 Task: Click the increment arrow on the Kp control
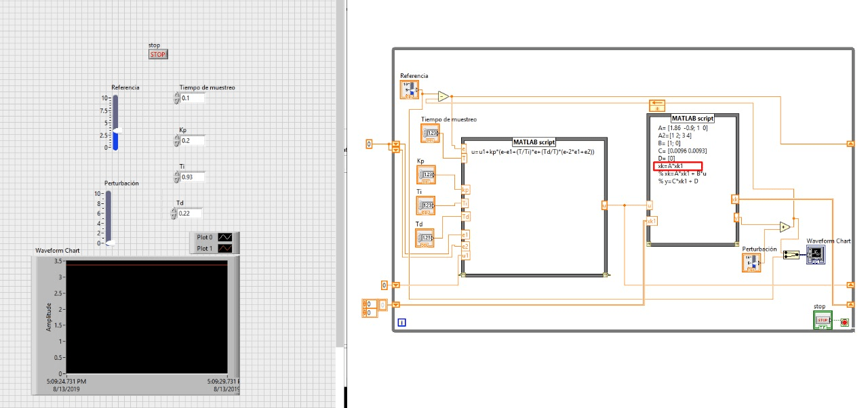[175, 137]
